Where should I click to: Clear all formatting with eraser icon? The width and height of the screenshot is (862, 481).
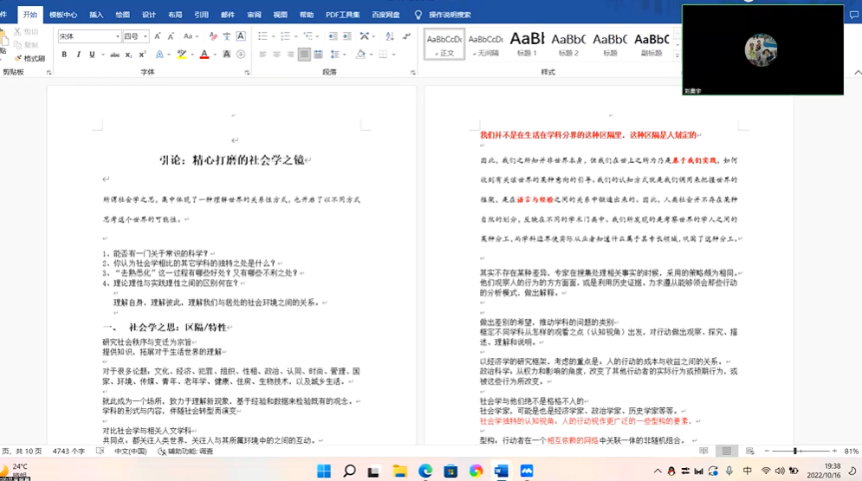coord(213,36)
